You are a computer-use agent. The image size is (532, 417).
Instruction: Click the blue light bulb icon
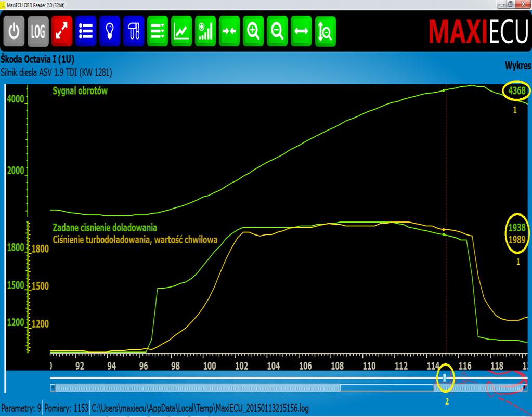(110, 31)
